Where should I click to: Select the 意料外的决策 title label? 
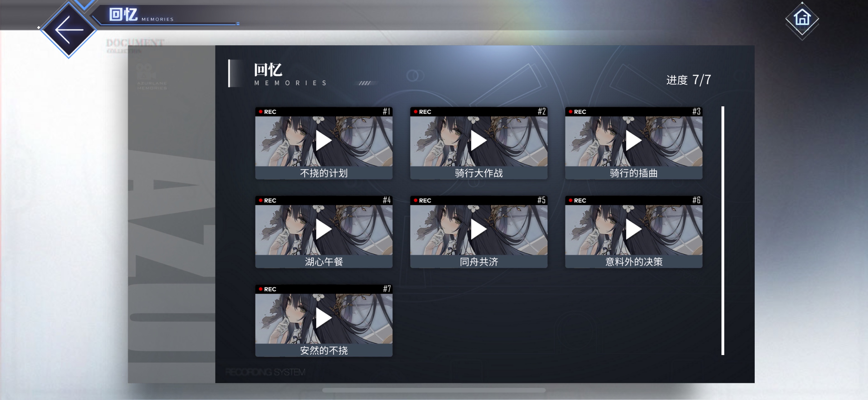click(x=634, y=262)
